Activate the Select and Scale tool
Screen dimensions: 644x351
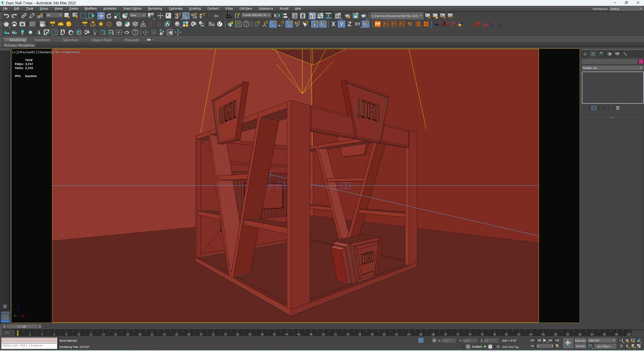117,16
